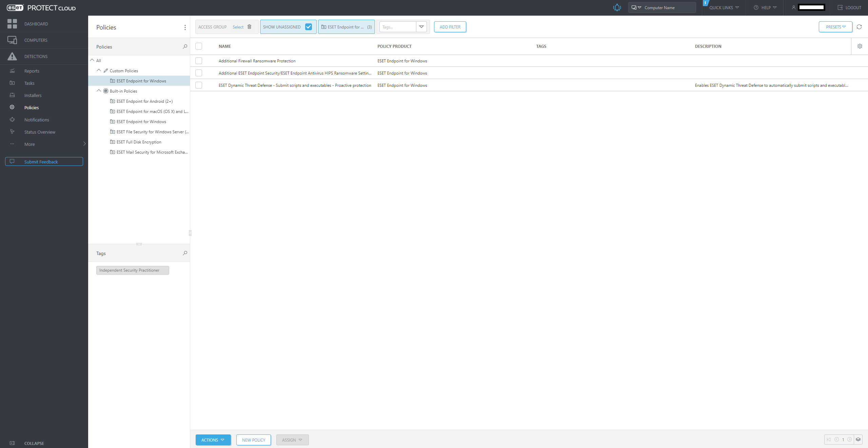
Task: Open the Actions dropdown menu
Action: 213,440
